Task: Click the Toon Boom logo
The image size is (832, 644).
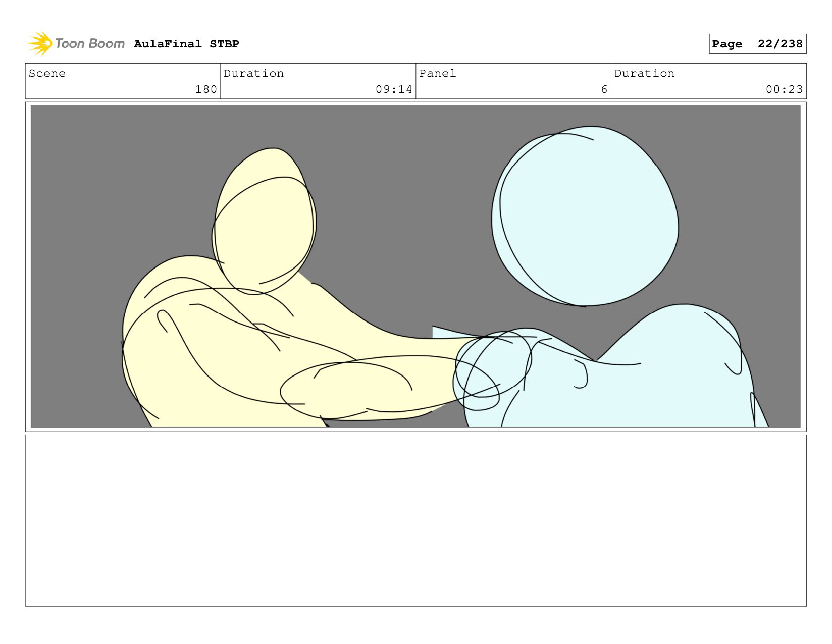Action: pos(76,43)
